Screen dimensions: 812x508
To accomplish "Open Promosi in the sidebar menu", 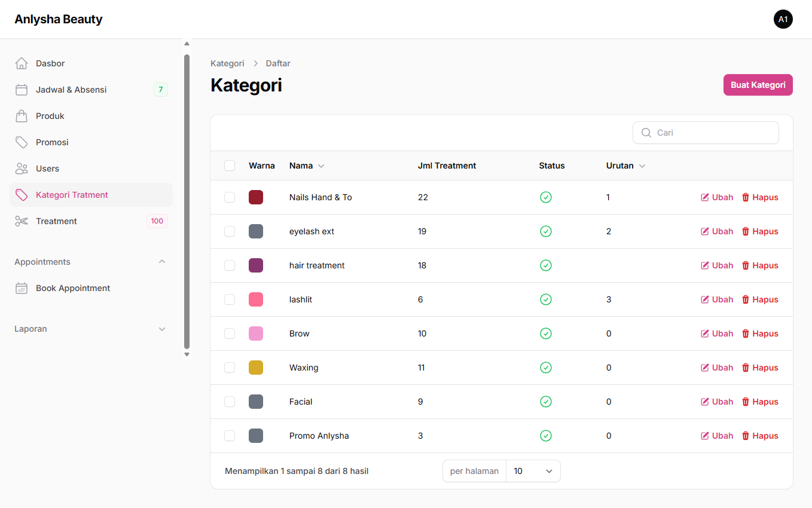I will 52,142.
